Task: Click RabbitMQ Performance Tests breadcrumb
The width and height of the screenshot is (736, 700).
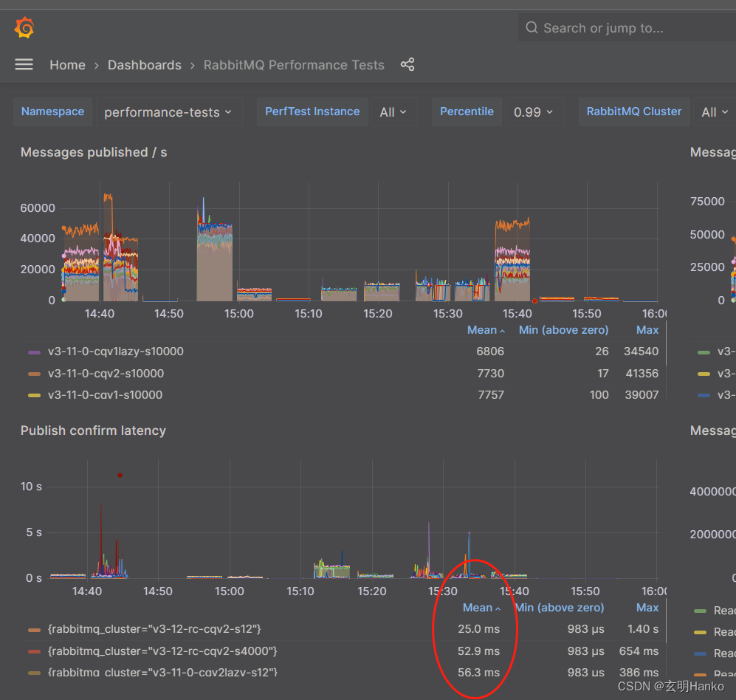Action: point(294,65)
